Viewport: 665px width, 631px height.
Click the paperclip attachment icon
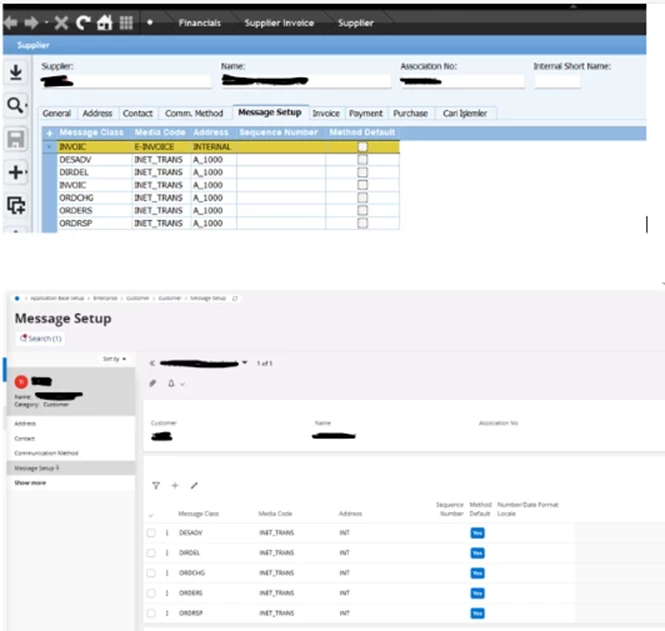pyautogui.click(x=153, y=383)
